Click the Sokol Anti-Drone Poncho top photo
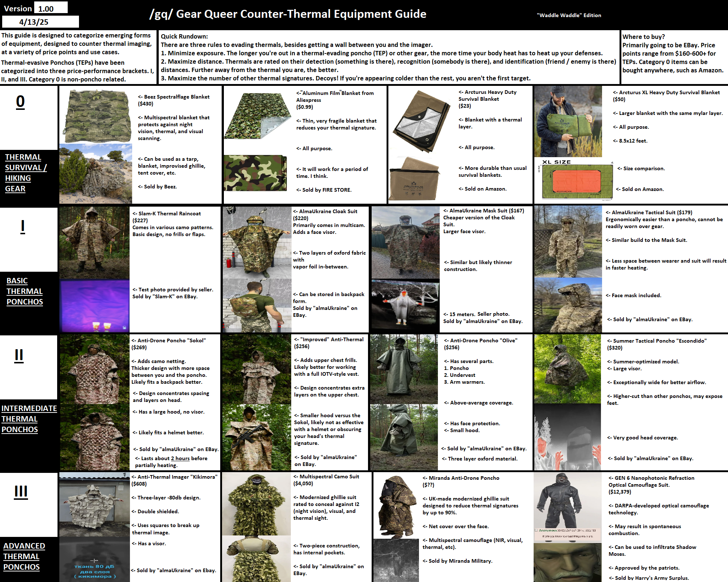Viewport: 728px width, 582px height. click(x=95, y=370)
